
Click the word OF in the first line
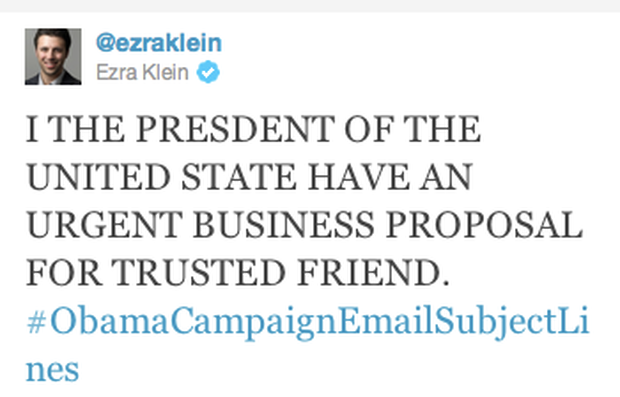point(369,129)
